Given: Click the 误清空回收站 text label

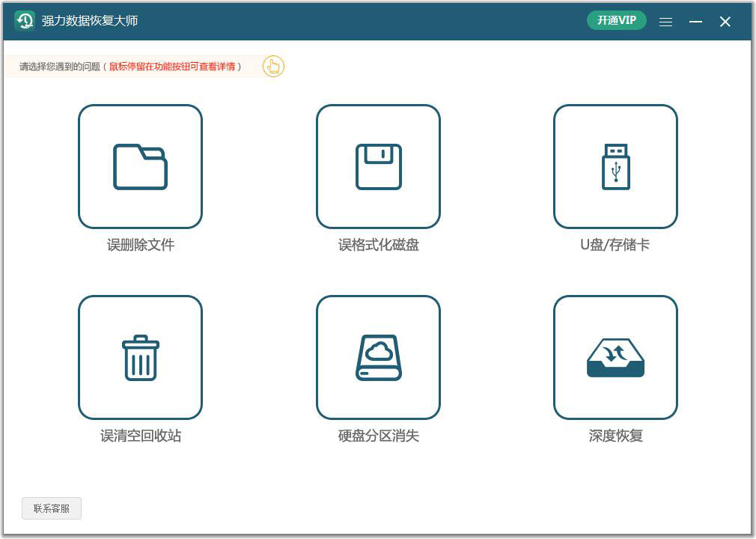Looking at the screenshot, I should (x=140, y=436).
